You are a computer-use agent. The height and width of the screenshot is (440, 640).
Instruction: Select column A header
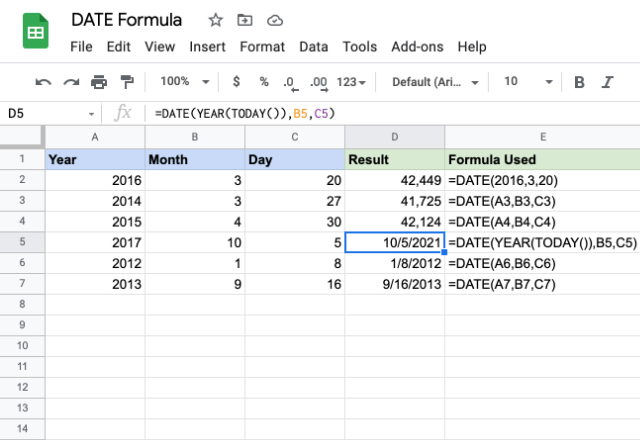click(95, 137)
